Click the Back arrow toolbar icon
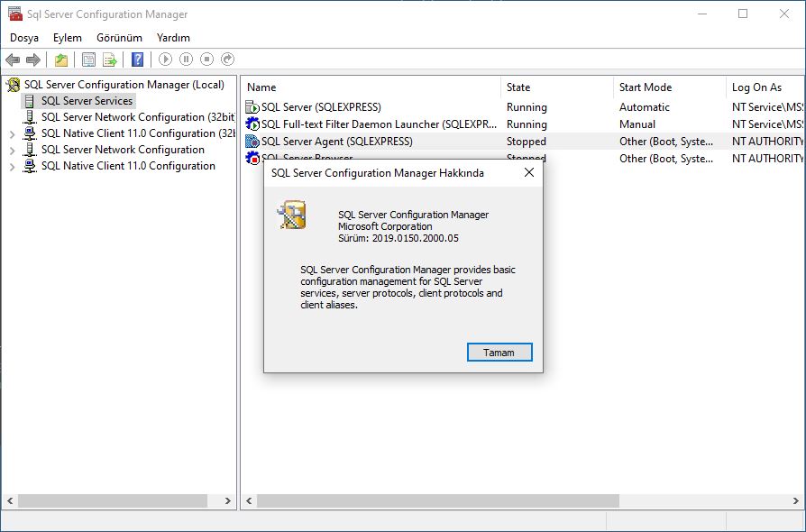This screenshot has height=532, width=806. tap(13, 60)
